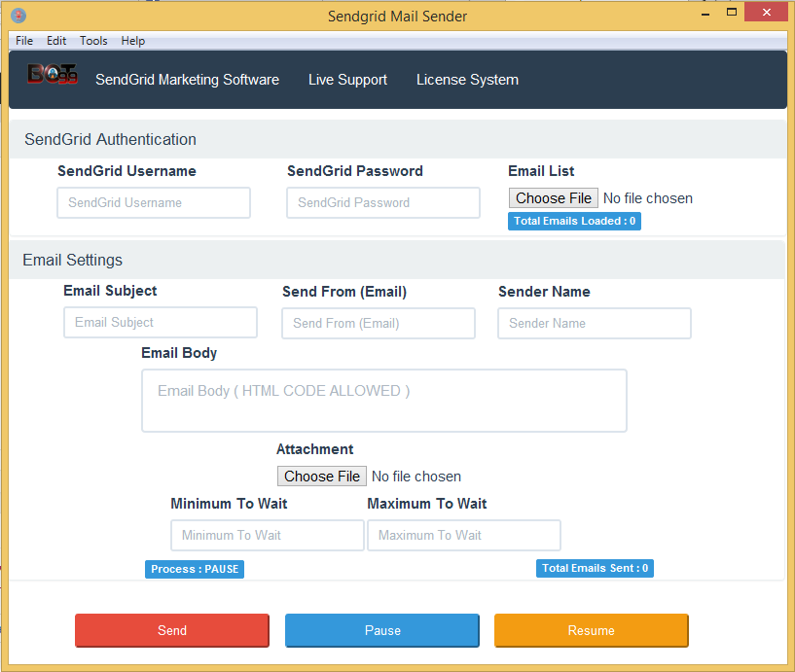Open the Edit menu
This screenshot has height=672, width=795.
pyautogui.click(x=56, y=41)
